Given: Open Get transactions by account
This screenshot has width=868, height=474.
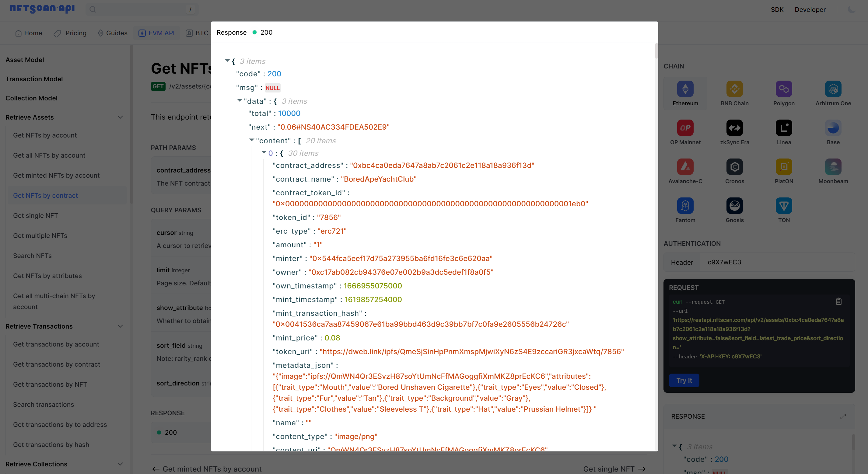Looking at the screenshot, I should (x=56, y=344).
